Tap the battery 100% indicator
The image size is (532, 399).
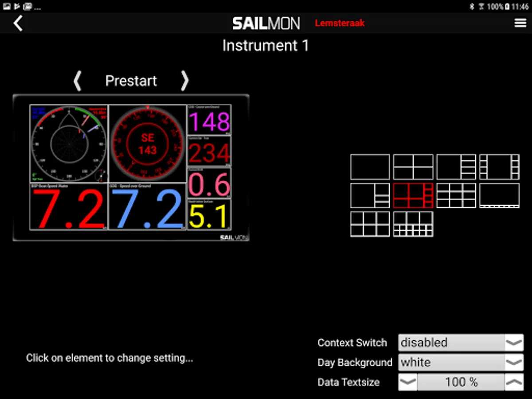point(497,7)
